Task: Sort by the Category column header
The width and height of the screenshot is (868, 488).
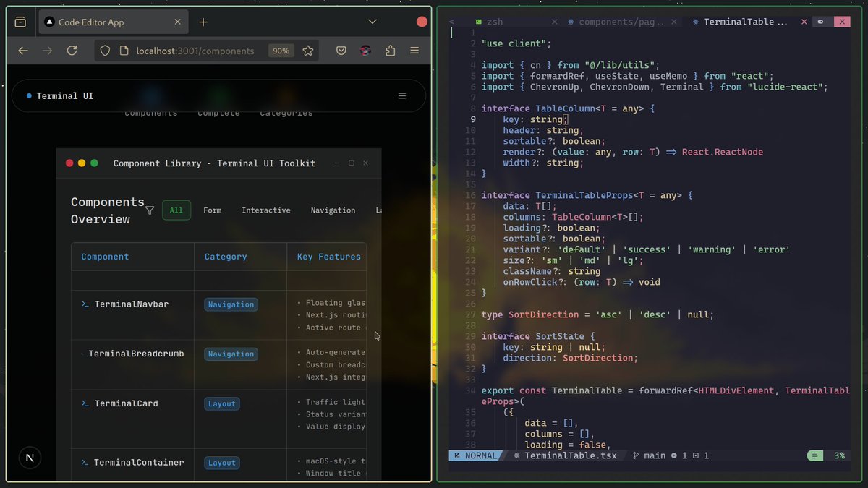Action: click(x=226, y=257)
